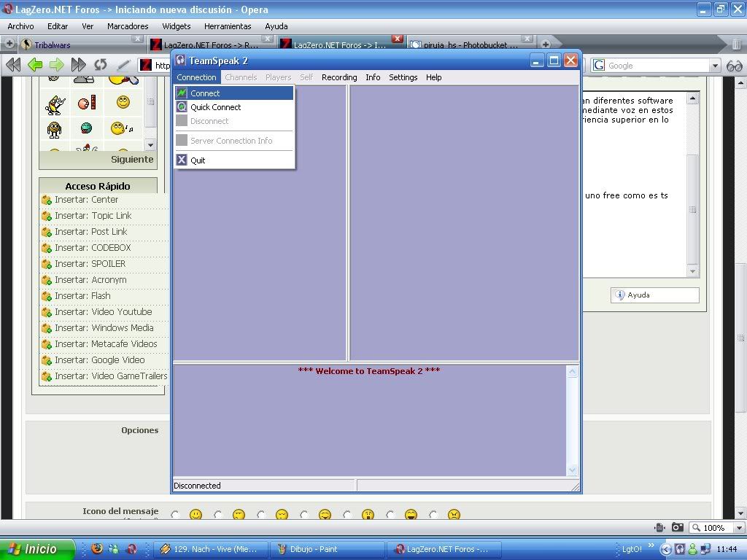The width and height of the screenshot is (747, 560).
Task: Click the glasses icon beside the search box
Action: (x=734, y=66)
